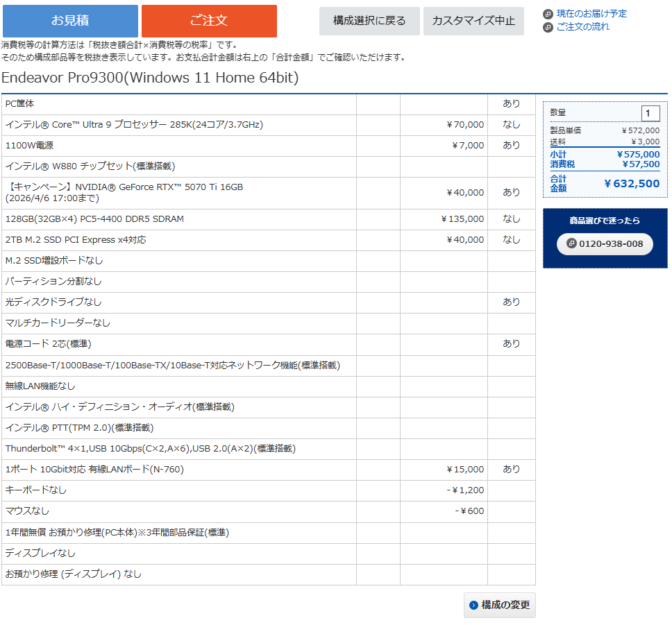Screen dimensions: 672x625
Task: Select the 2TB M.2 SSD row
Action: click(76, 240)
